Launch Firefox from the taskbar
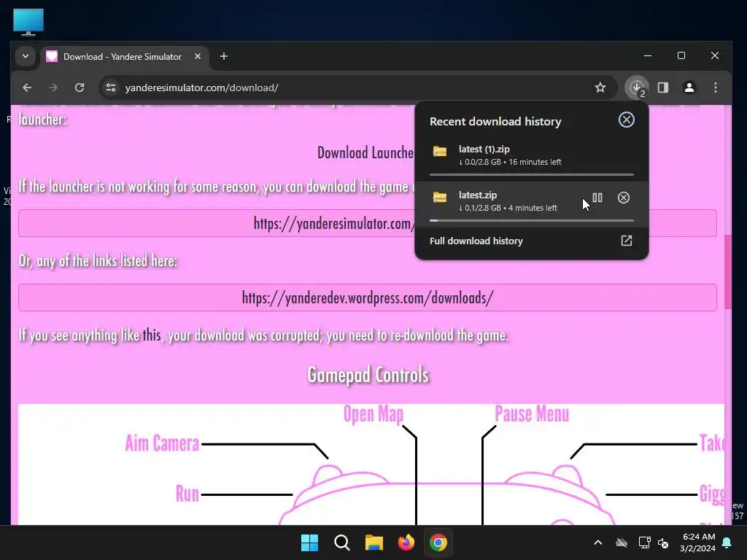 coord(406,542)
